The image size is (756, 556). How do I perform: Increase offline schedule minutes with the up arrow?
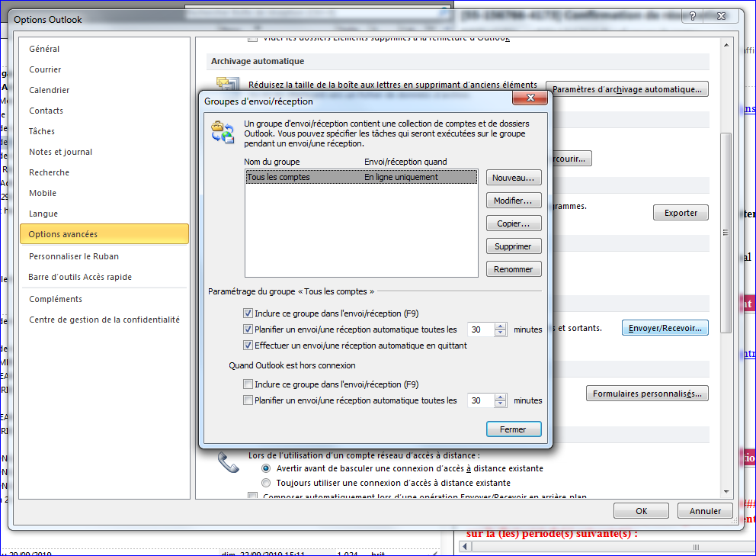click(x=501, y=397)
